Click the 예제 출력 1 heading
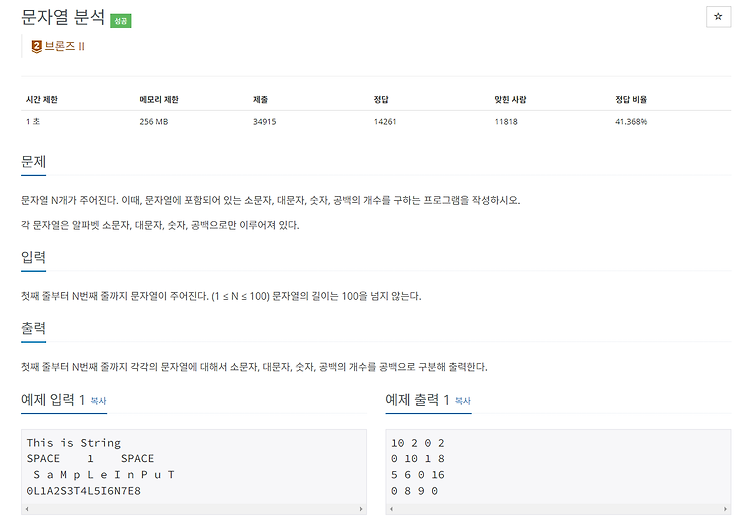Viewport: 750px width, 523px height. click(418, 400)
